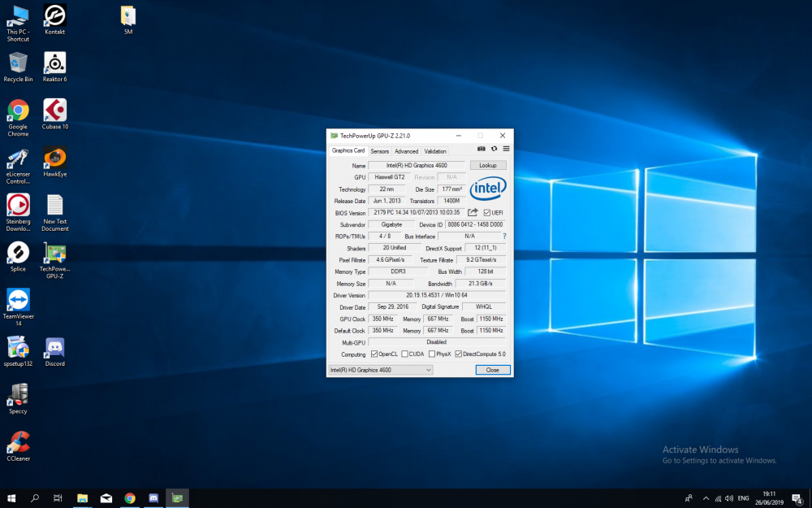The width and height of the screenshot is (812, 508).
Task: Open eLicenser Control desktop icon
Action: coord(18,165)
